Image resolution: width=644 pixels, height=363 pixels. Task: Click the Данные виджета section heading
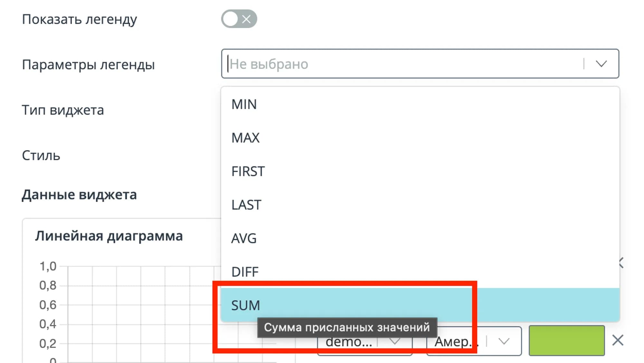coord(79,195)
